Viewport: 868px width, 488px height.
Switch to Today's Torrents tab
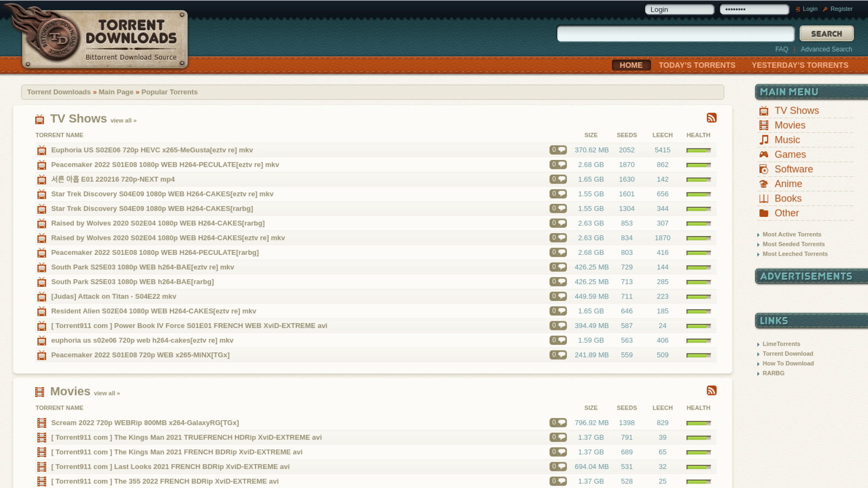(x=697, y=65)
